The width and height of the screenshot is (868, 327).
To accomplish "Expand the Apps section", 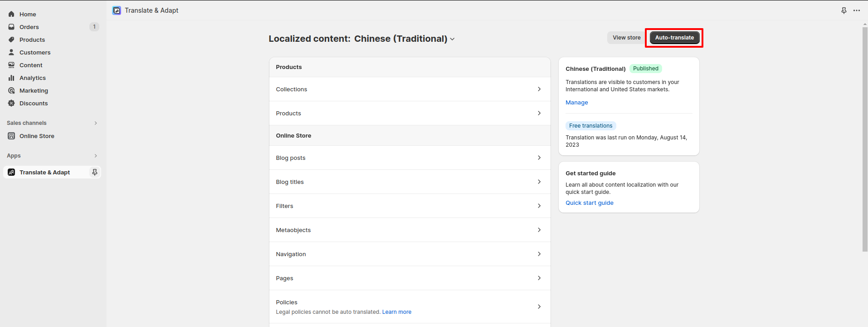I will (96, 156).
